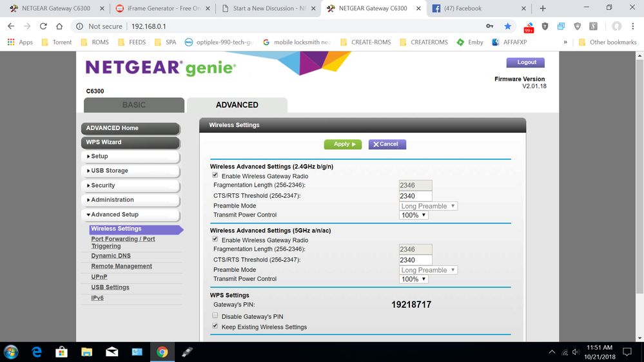Open Mail app from the taskbar
The height and width of the screenshot is (362, 644).
[112, 352]
